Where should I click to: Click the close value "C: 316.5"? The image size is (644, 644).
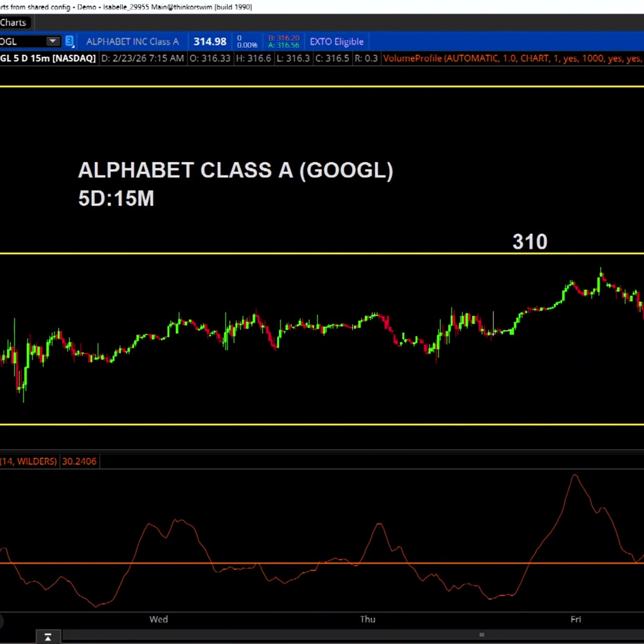(332, 58)
